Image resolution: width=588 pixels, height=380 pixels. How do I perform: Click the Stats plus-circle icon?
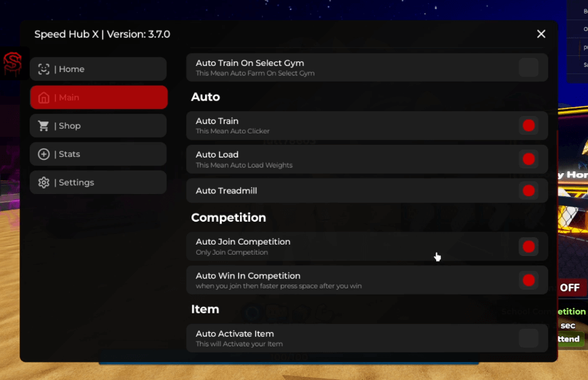(44, 154)
